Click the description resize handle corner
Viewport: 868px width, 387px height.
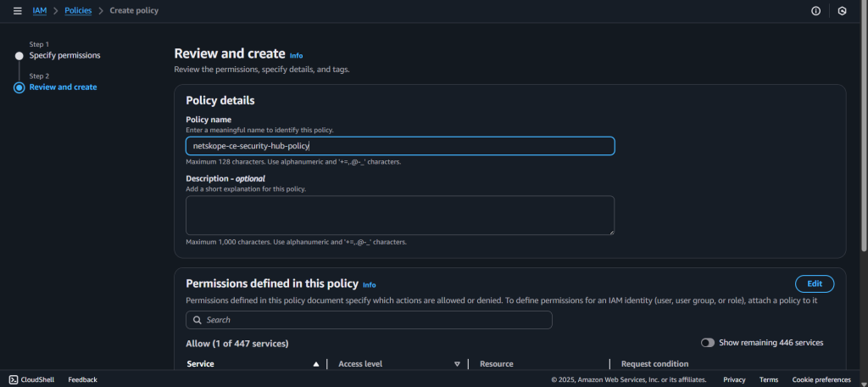(611, 232)
